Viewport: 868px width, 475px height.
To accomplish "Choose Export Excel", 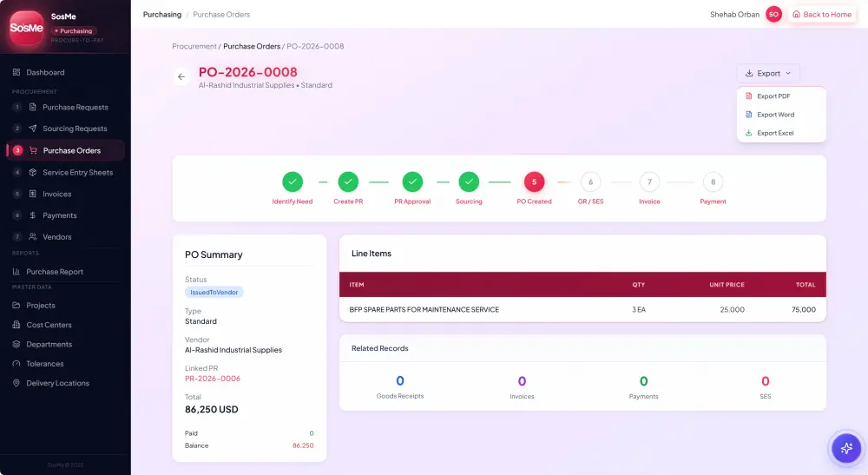I will tap(781, 133).
